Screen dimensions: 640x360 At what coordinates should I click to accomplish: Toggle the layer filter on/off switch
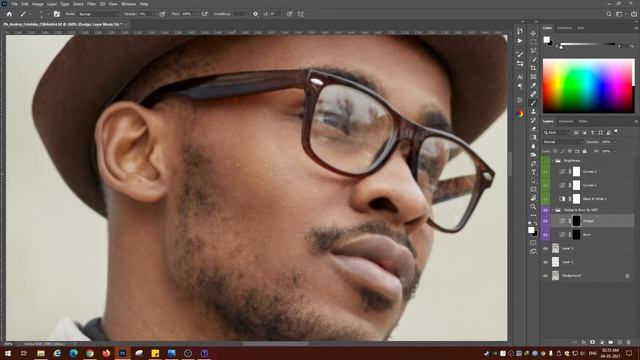pyautogui.click(x=616, y=132)
